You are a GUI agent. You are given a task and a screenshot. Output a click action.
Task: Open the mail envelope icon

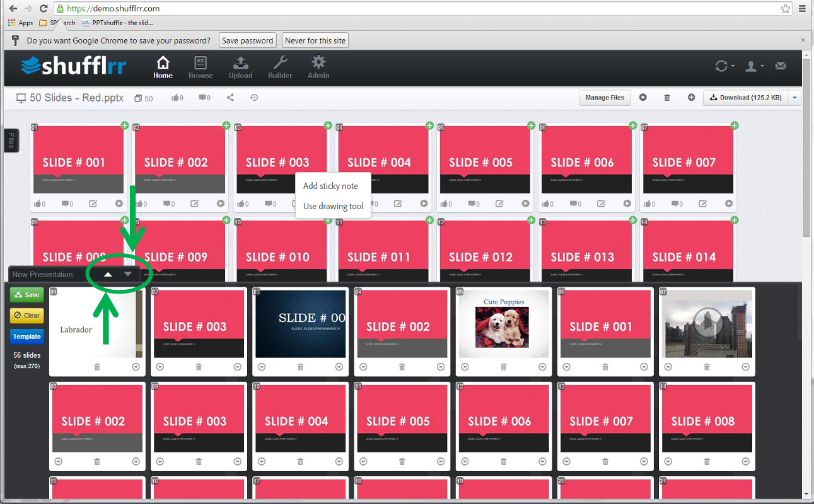[x=780, y=66]
